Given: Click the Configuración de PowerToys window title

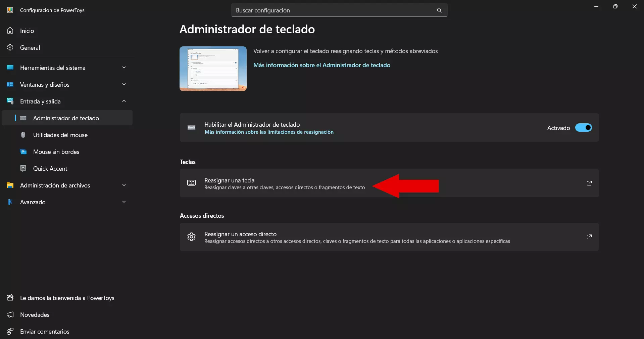Looking at the screenshot, I should 52,10.
